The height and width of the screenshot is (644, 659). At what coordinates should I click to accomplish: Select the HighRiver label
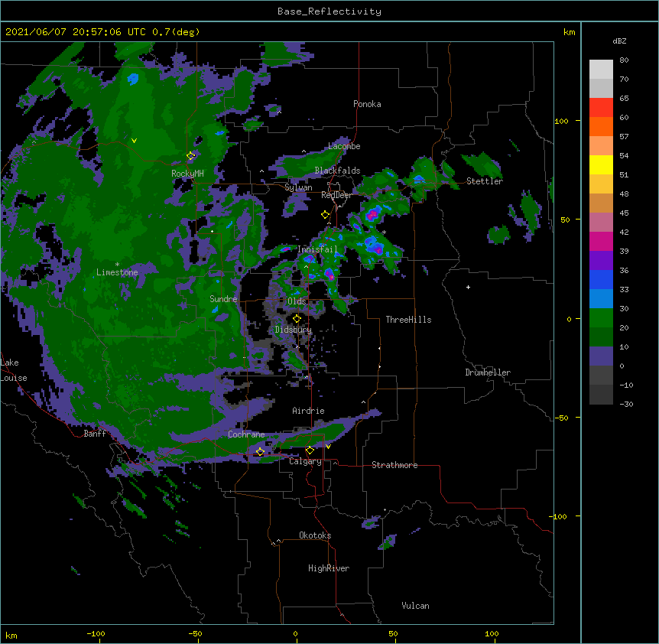(x=329, y=568)
